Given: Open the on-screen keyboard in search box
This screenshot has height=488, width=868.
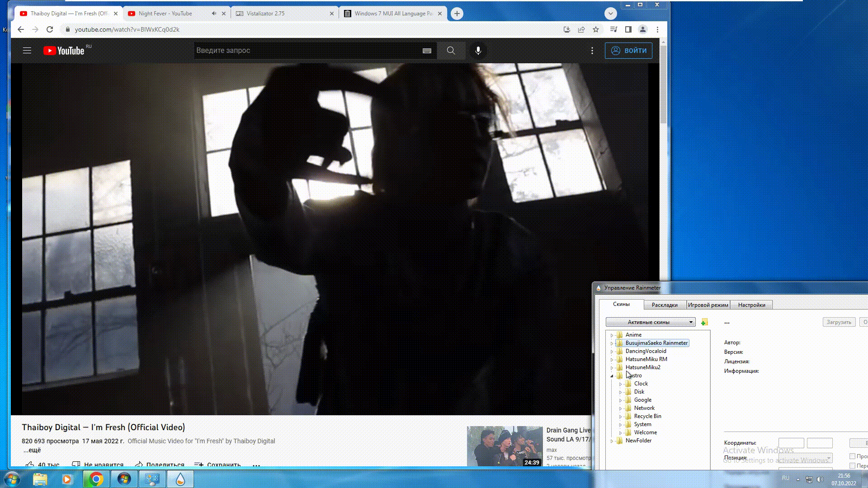Looking at the screenshot, I should point(427,51).
